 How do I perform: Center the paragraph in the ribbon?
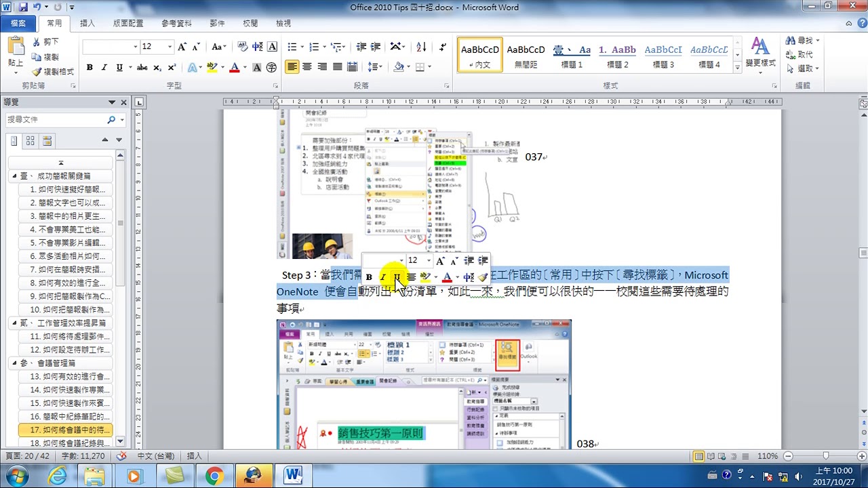(307, 67)
